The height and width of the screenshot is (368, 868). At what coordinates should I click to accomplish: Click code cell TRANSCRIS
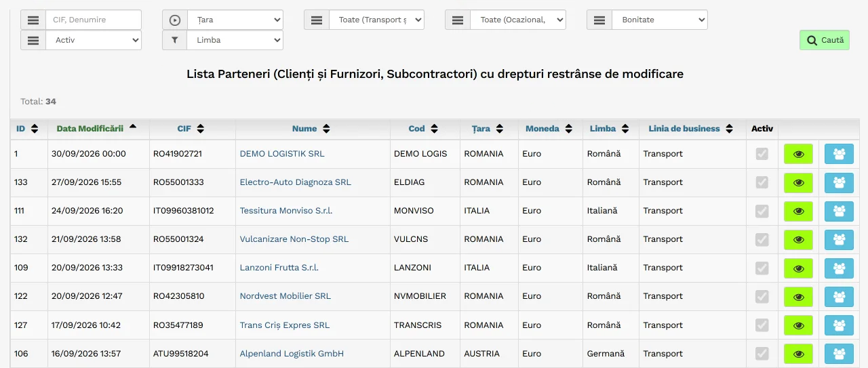pos(419,325)
